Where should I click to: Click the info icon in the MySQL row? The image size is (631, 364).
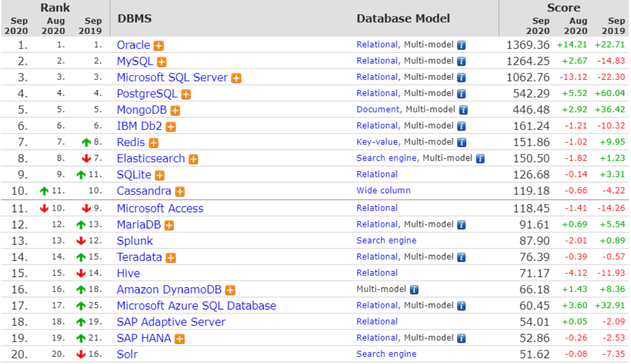pyautogui.click(x=461, y=61)
